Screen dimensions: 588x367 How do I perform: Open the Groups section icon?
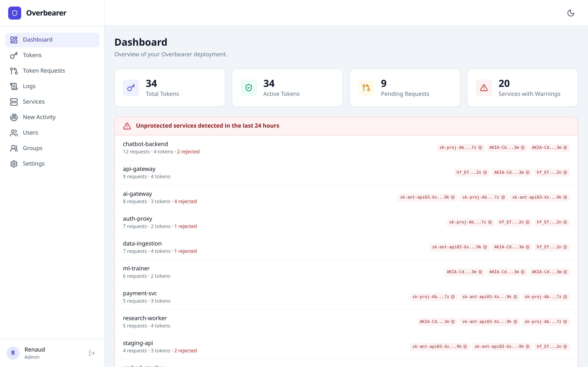[x=14, y=148]
